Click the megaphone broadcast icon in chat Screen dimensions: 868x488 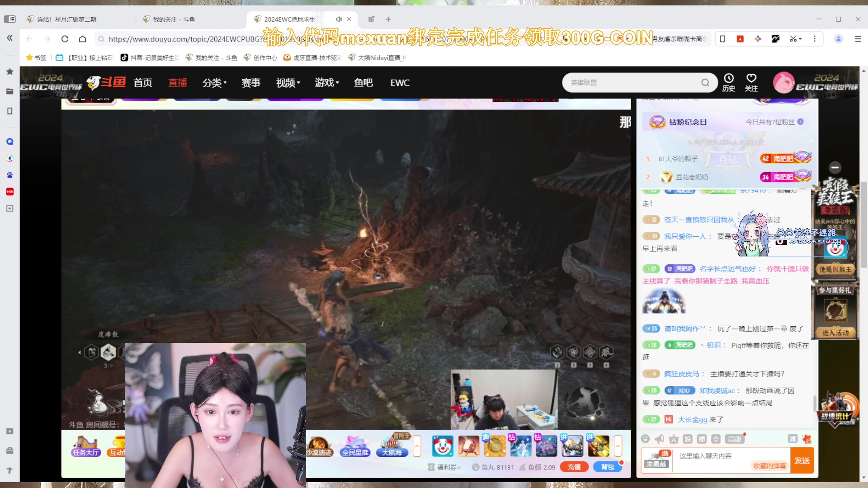(660, 439)
